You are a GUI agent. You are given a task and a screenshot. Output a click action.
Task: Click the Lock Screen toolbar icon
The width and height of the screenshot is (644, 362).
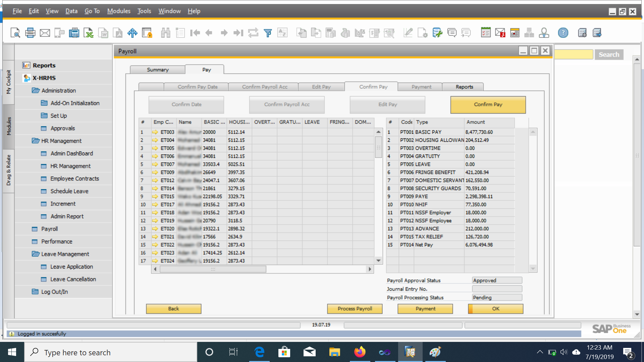point(147,33)
